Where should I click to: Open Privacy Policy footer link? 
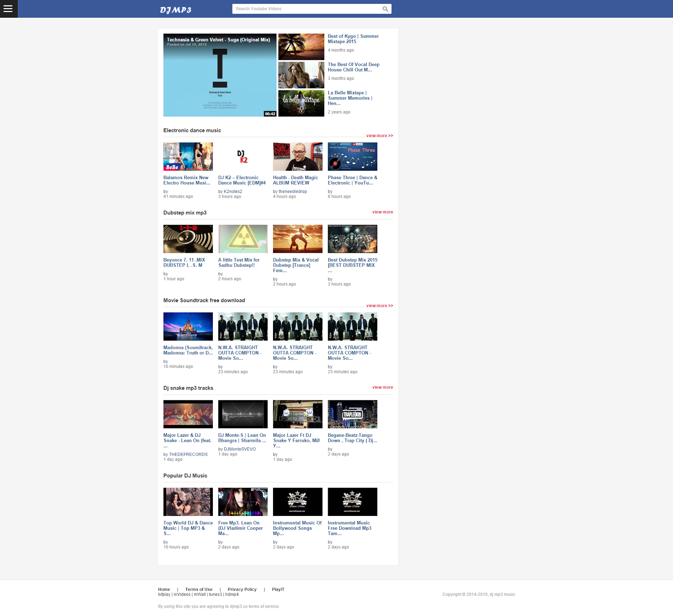[x=242, y=589]
